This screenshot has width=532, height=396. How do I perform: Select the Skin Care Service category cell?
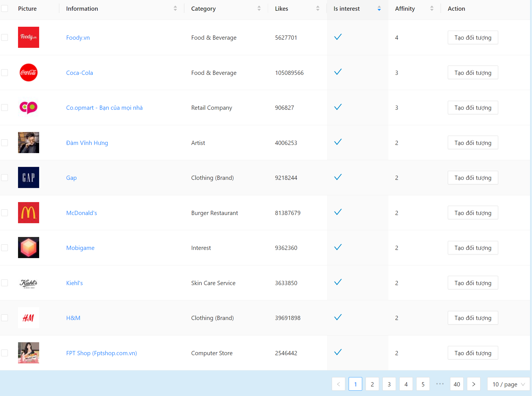tap(213, 283)
